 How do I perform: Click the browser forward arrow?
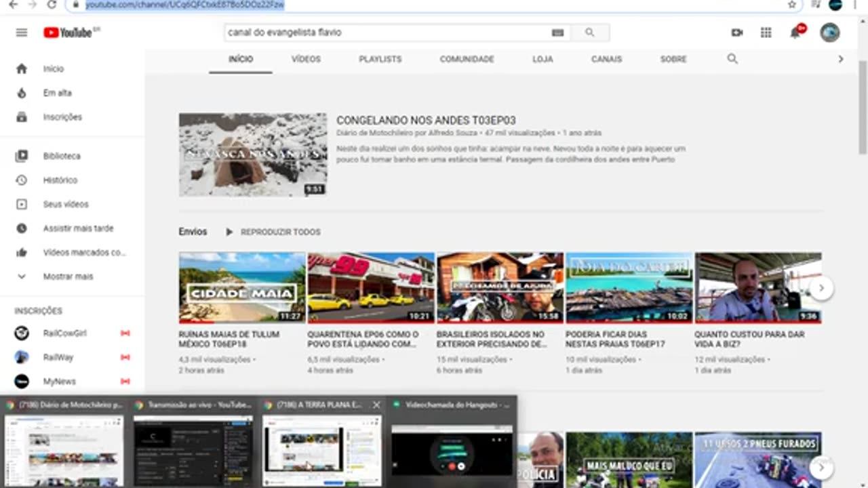tap(32, 5)
